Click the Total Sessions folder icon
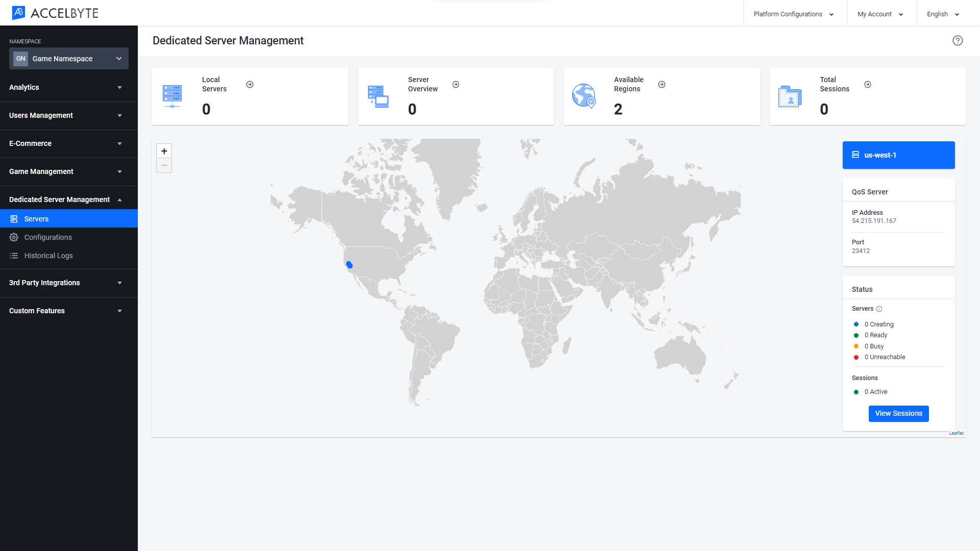 coord(790,96)
